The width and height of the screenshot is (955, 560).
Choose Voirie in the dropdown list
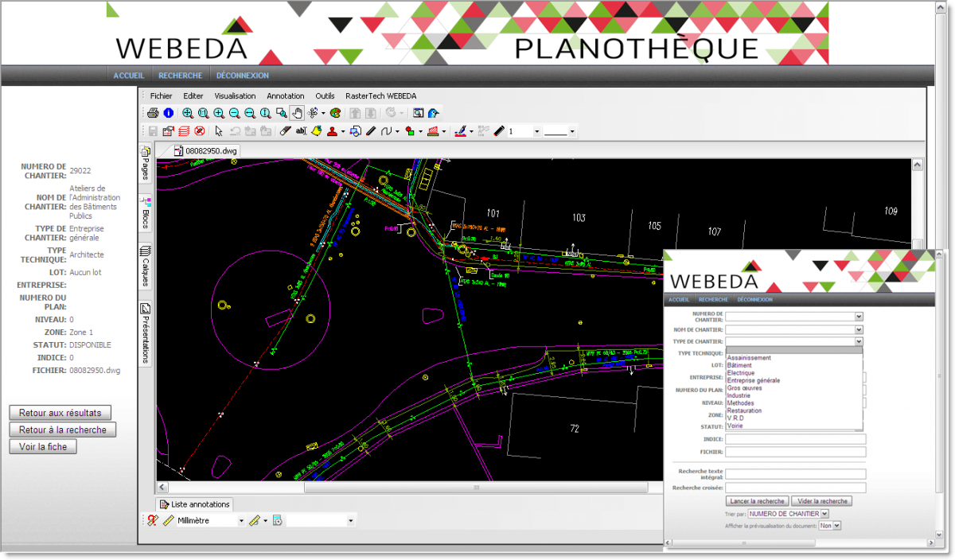tap(737, 426)
